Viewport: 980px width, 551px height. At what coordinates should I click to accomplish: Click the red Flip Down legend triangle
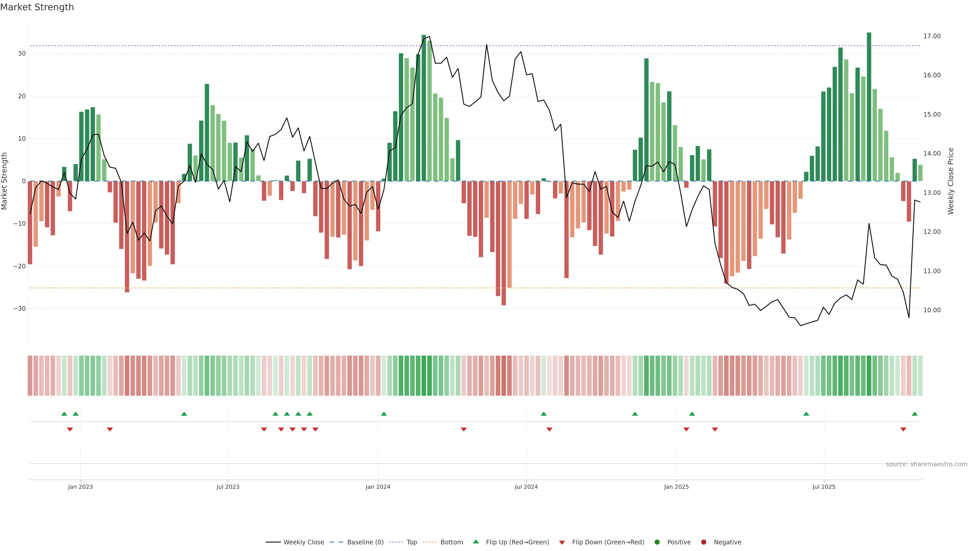[x=562, y=542]
